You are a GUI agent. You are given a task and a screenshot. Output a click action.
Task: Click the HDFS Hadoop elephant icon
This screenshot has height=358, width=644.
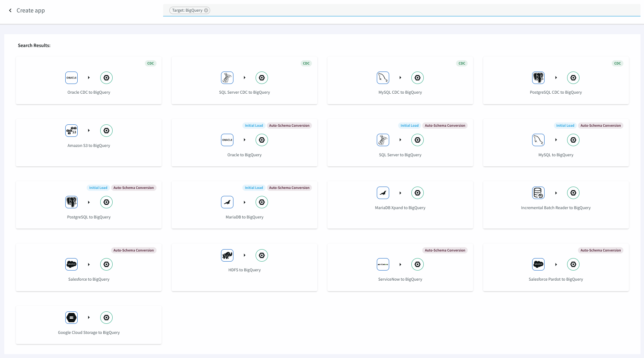click(x=227, y=255)
